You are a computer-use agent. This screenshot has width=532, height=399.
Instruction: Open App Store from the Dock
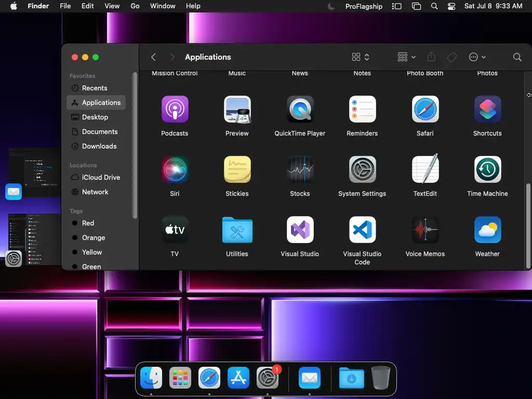coord(238,378)
